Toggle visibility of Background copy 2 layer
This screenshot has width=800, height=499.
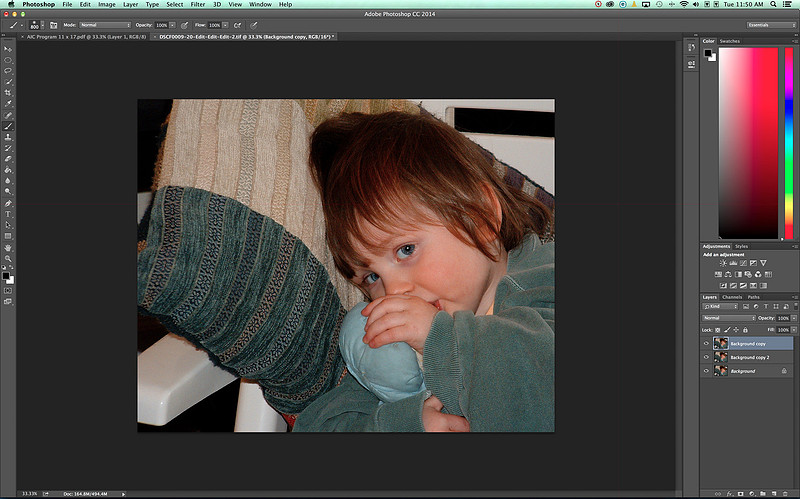pos(706,357)
